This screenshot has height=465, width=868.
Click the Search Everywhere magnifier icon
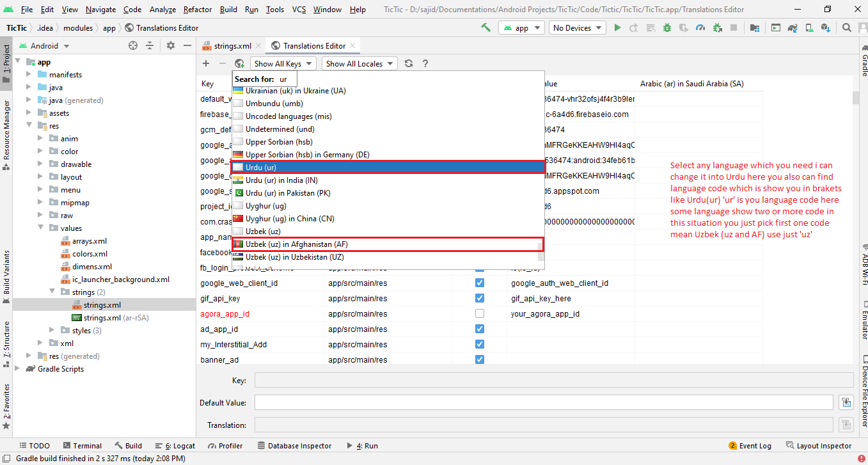(x=846, y=28)
